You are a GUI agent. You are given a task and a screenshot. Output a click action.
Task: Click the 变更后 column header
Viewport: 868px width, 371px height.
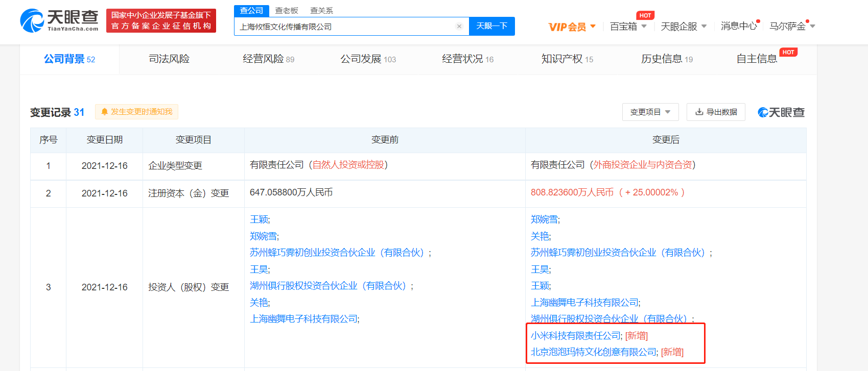point(666,140)
